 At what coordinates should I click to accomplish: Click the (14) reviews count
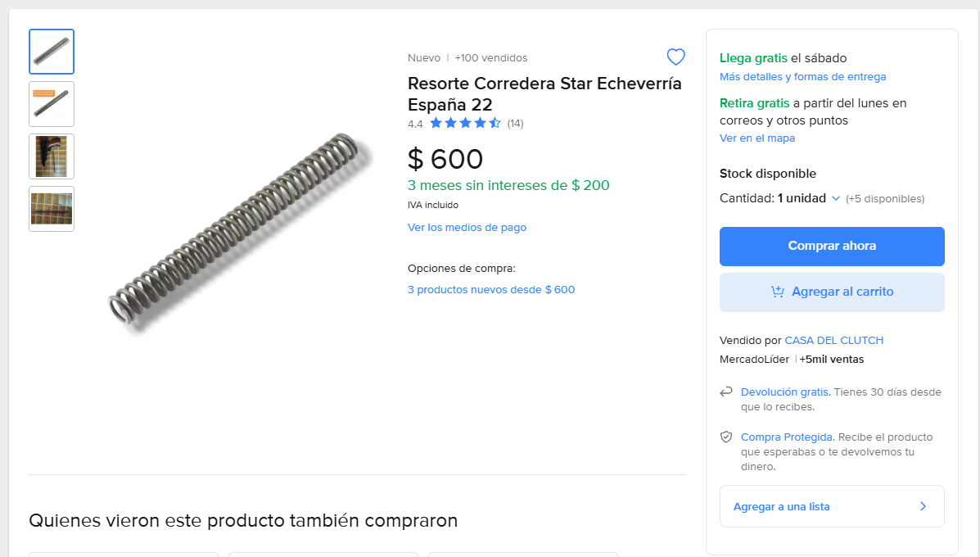pos(515,124)
